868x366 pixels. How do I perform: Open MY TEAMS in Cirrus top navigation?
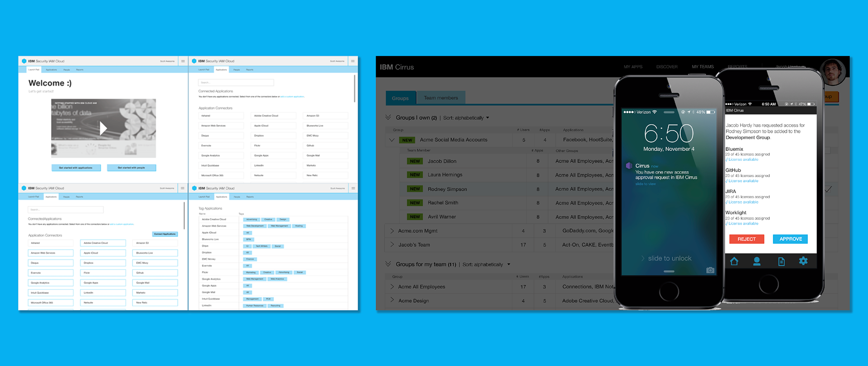tap(703, 67)
